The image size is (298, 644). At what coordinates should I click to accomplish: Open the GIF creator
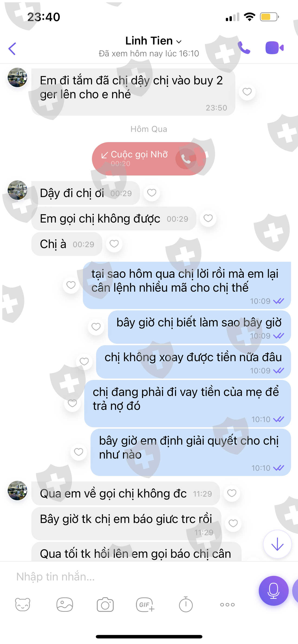tap(145, 605)
